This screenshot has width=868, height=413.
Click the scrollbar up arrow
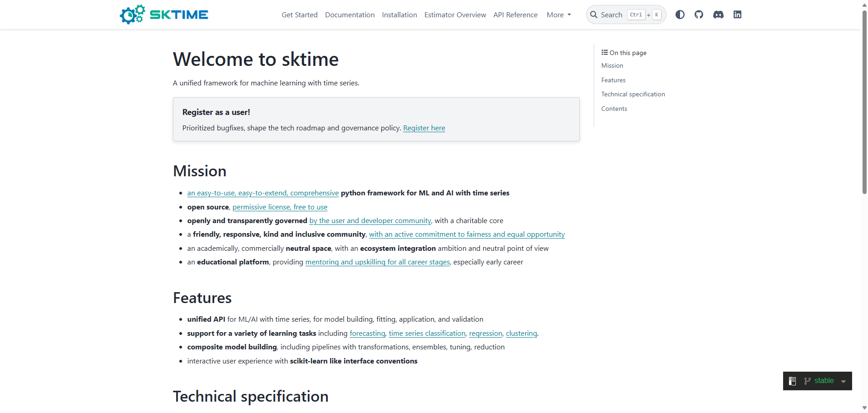point(864,5)
